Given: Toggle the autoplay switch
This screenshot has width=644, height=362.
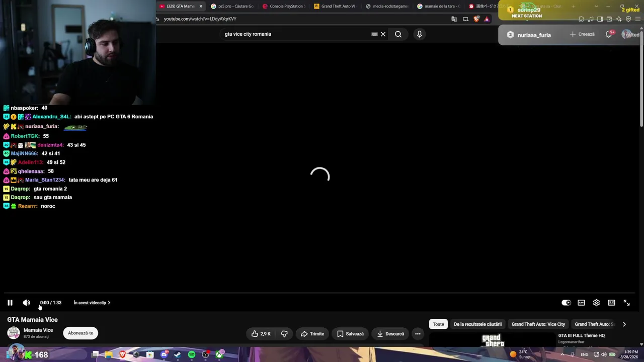Looking at the screenshot, I should (x=566, y=303).
